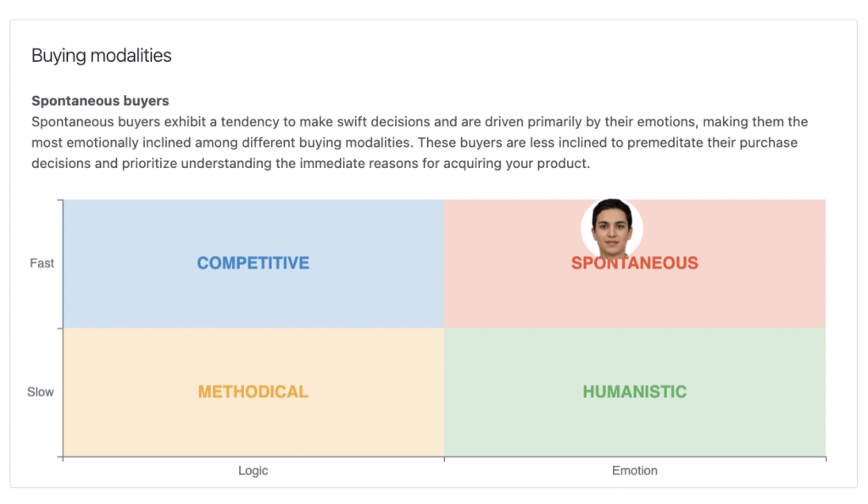Click the "Buying modalities" heading
868x504 pixels.
pyautogui.click(x=102, y=56)
